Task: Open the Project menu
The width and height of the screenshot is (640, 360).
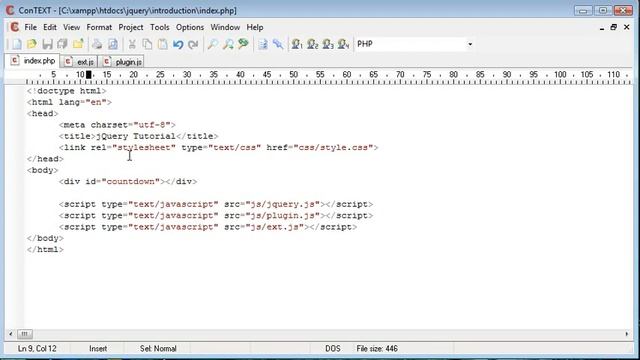Action: (131, 27)
